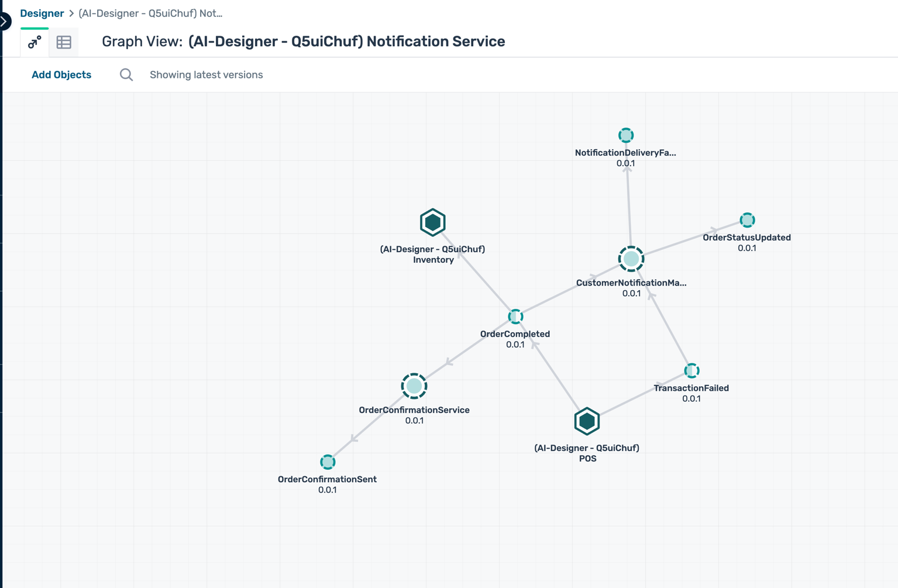Screen dimensions: 898x588
Task: Select the TransactionFailed event node
Action: [x=691, y=371]
